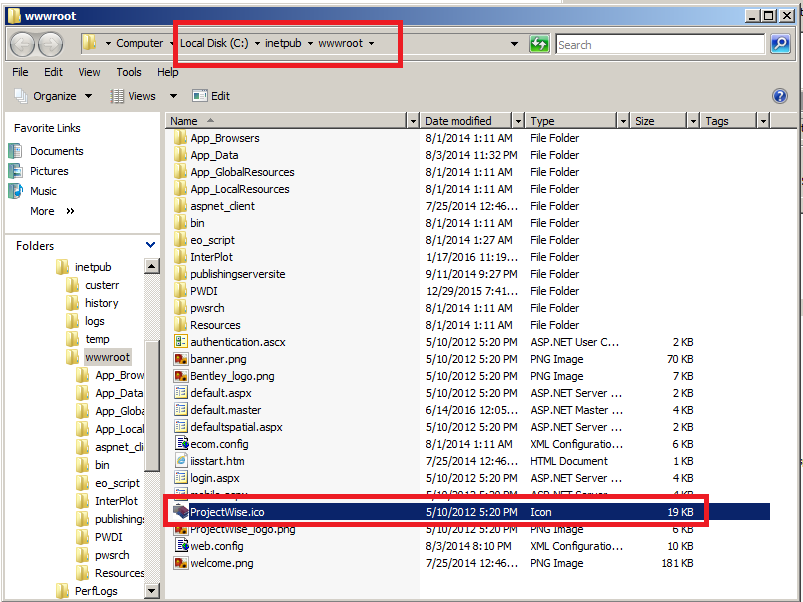Image resolution: width=803 pixels, height=602 pixels.
Task: Click in the Search input box
Action: coord(660,45)
